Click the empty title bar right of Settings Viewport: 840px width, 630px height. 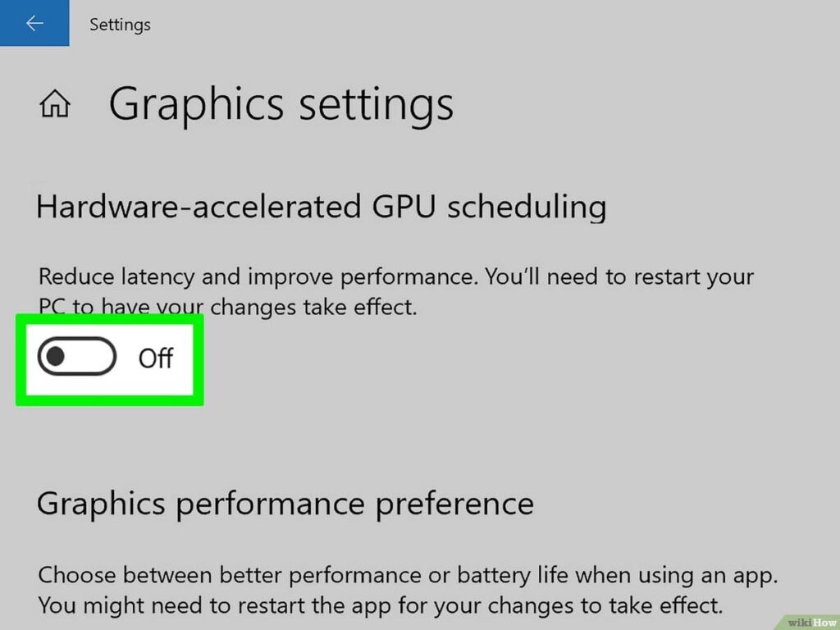[x=492, y=24]
